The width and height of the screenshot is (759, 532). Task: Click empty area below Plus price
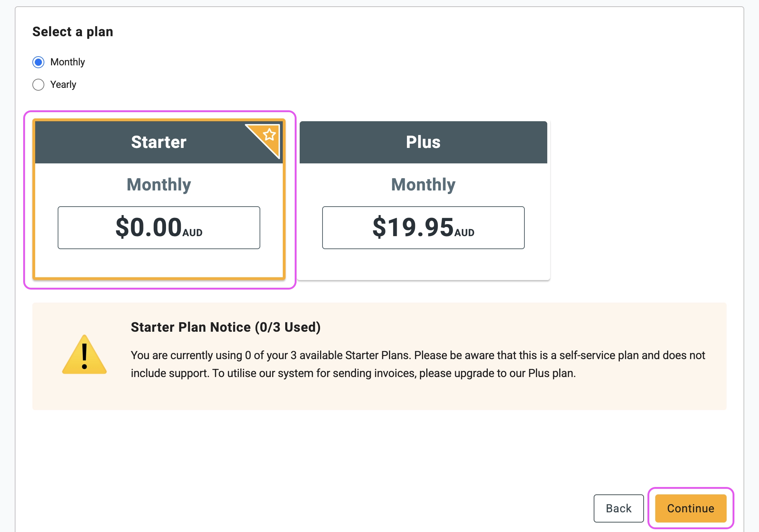pos(423,264)
